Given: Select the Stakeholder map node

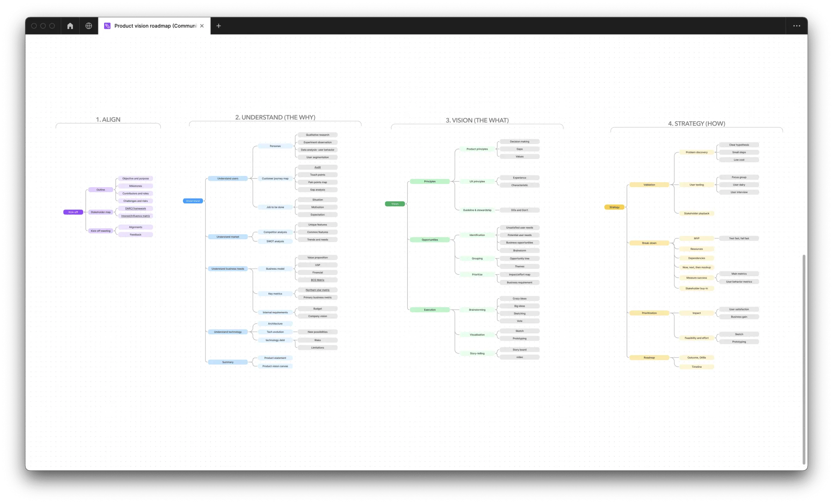Looking at the screenshot, I should (x=100, y=212).
